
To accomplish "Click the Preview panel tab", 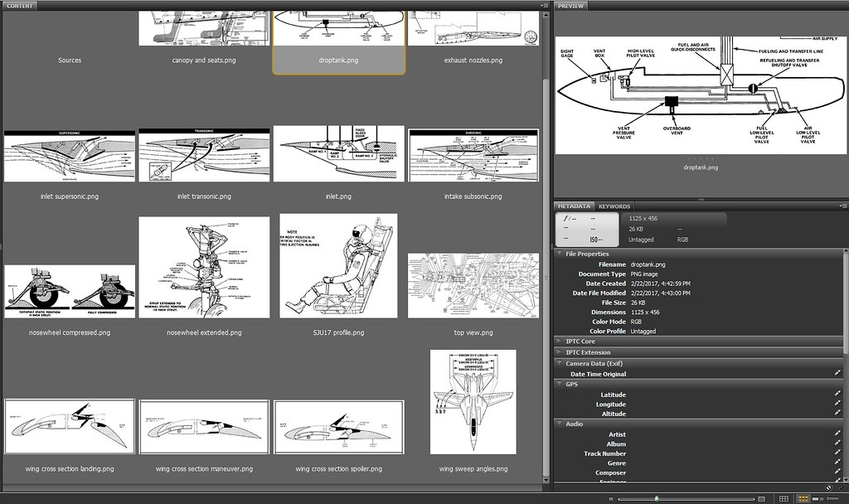I will [570, 6].
